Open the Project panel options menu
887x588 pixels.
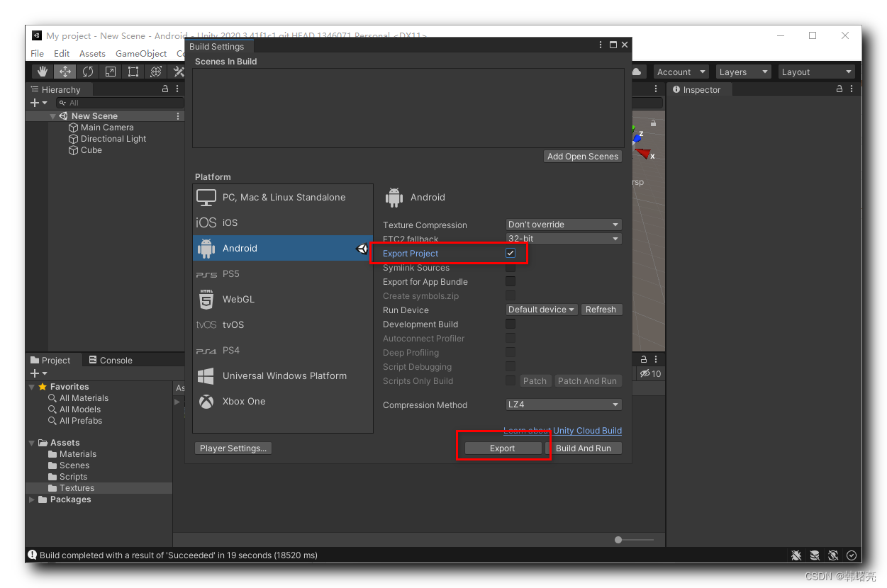pos(657,360)
